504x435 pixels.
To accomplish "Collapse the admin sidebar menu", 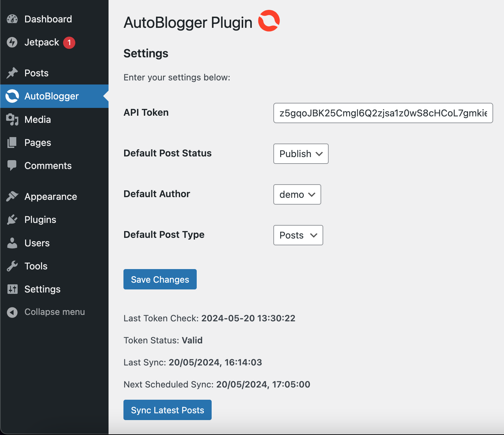I will 54,312.
